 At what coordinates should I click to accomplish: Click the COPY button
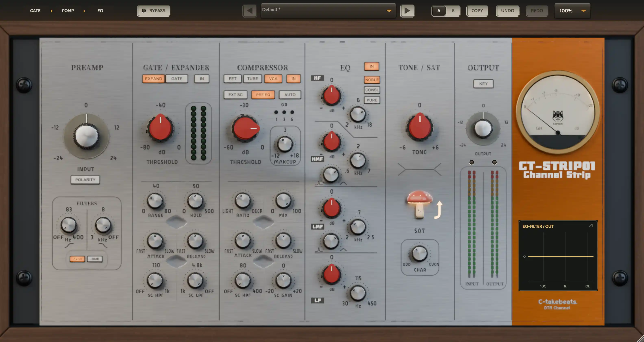pyautogui.click(x=477, y=11)
